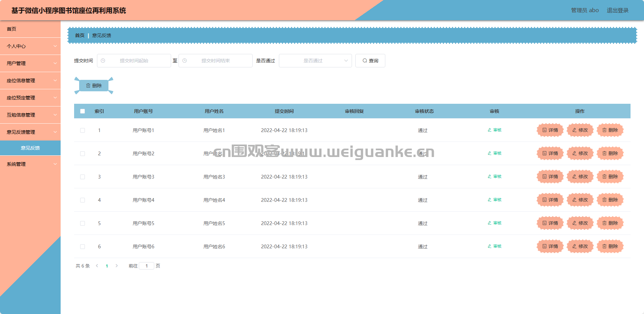The height and width of the screenshot is (314, 644).
Task: Click the 提交时间 column header
Action: tap(284, 111)
